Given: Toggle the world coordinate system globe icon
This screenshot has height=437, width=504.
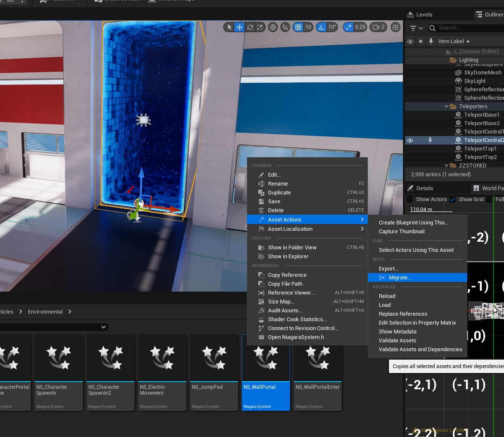Looking at the screenshot, I should [273, 27].
